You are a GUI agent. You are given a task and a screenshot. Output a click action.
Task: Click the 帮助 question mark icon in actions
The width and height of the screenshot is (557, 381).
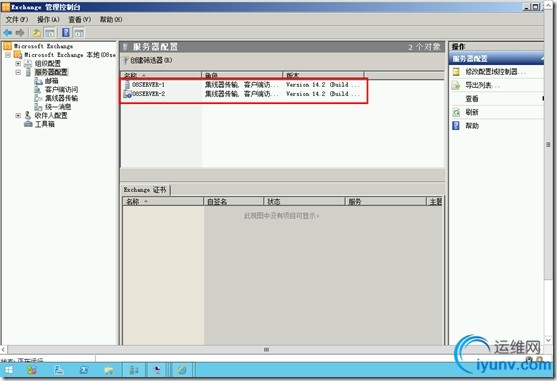[x=456, y=126]
